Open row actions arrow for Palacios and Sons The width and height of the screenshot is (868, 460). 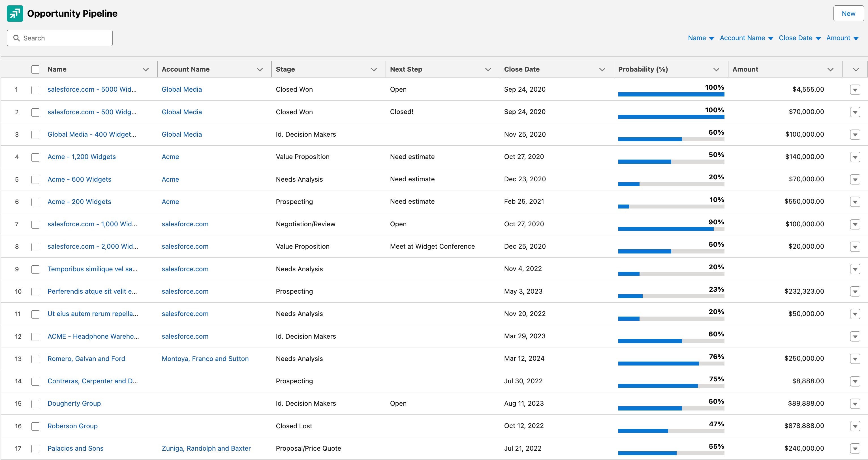coord(855,449)
